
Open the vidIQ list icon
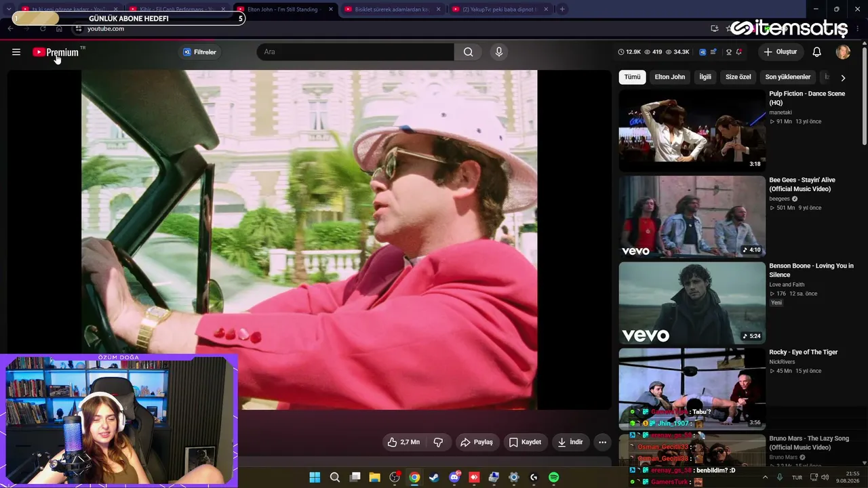point(713,52)
